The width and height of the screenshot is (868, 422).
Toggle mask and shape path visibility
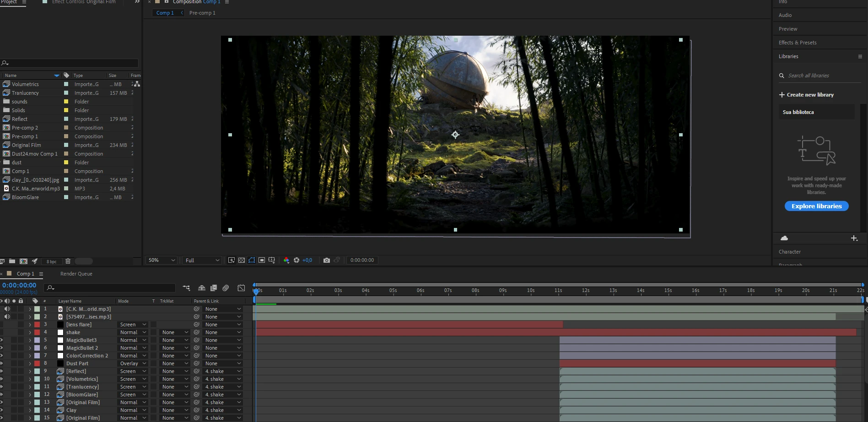[x=252, y=260]
